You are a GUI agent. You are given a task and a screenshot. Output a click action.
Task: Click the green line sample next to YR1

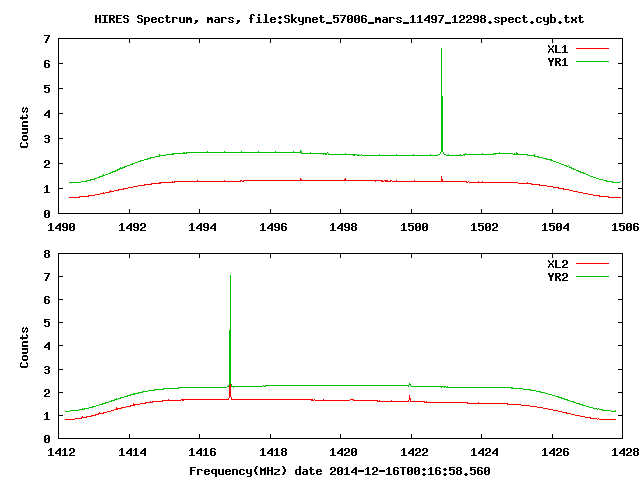point(592,62)
